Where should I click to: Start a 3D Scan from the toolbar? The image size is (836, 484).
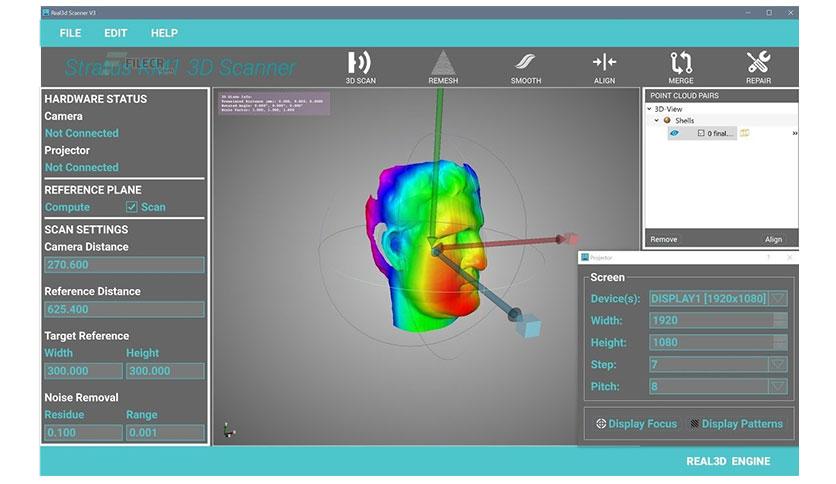coord(360,68)
